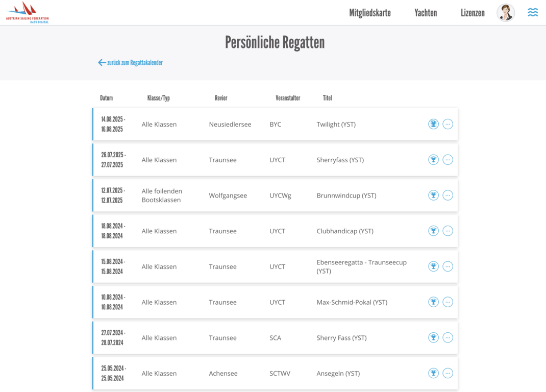Click the trophy icon for Max-Schmid-Pokal
Screen dimensions: 546x392
[x=433, y=302]
